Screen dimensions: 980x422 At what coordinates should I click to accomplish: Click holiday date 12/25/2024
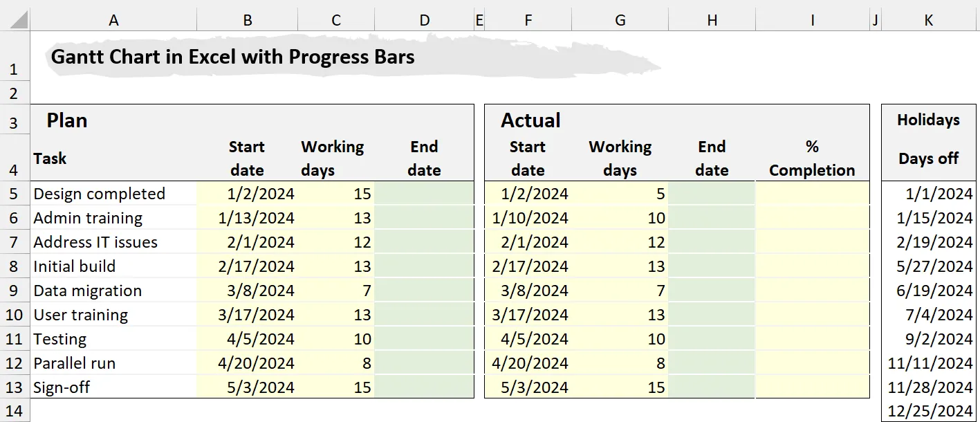click(928, 411)
